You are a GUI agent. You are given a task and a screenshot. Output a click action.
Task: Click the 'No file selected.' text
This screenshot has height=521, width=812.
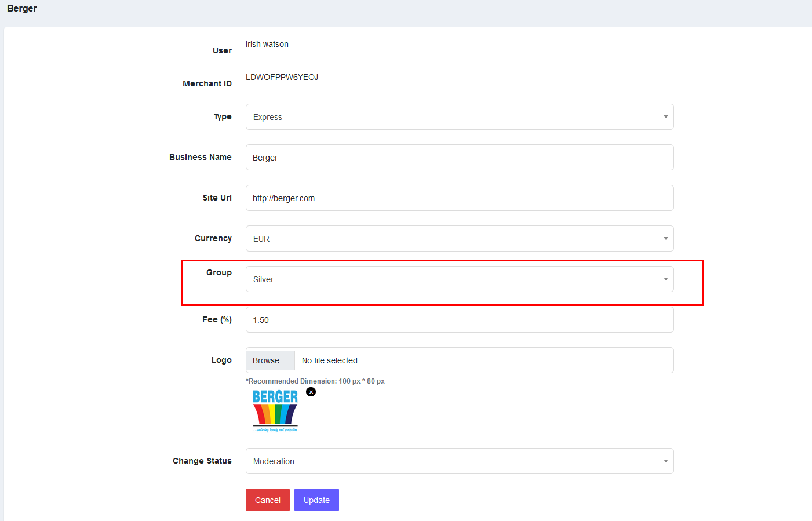click(x=331, y=360)
